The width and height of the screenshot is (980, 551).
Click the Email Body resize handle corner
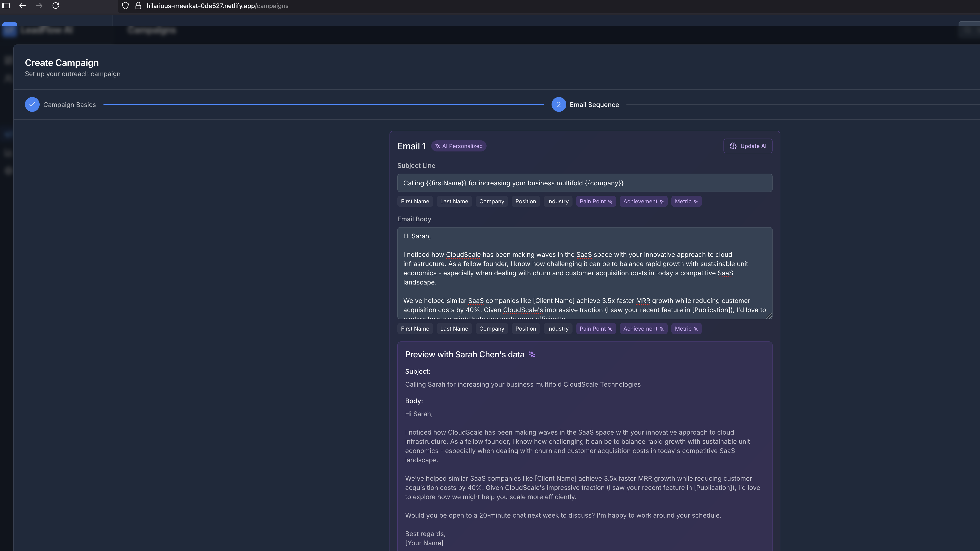coord(769,316)
